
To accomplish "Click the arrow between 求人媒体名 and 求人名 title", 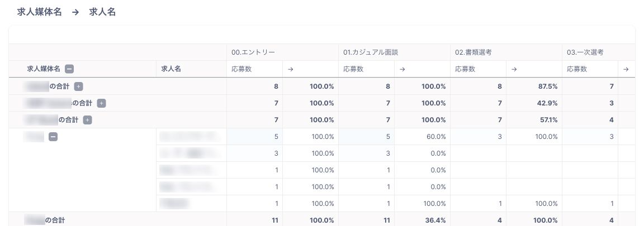I will pos(75,12).
